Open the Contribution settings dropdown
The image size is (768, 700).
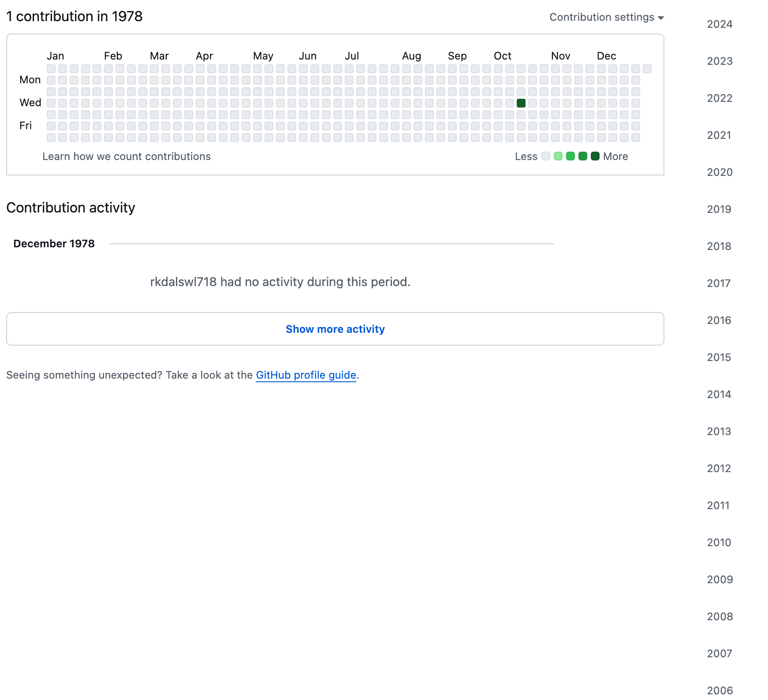pos(606,17)
